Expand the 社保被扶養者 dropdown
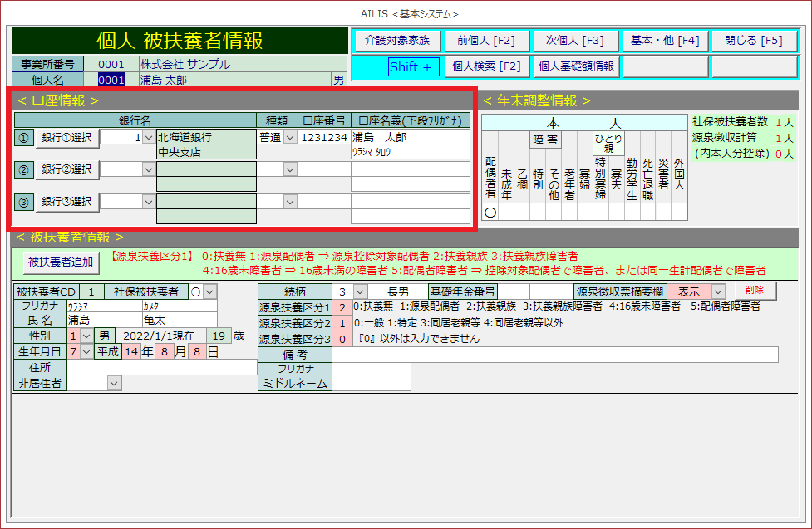This screenshot has height=529, width=812. 209,291
